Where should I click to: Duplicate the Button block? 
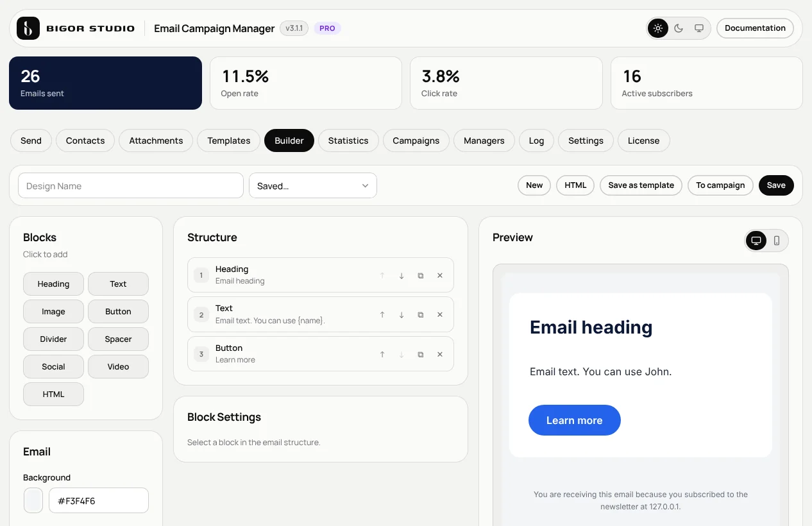[421, 354]
